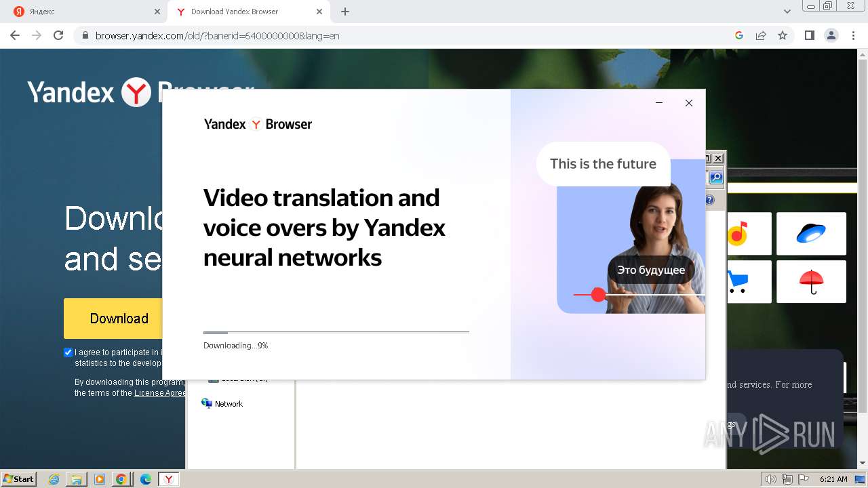This screenshot has width=868, height=488.
Task: Bookmark this page with the star
Action: pyautogui.click(x=783, y=35)
